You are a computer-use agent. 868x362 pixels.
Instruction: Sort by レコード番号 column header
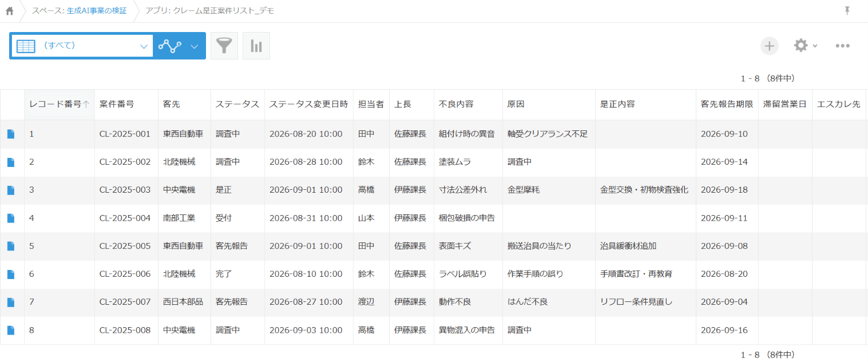click(60, 104)
